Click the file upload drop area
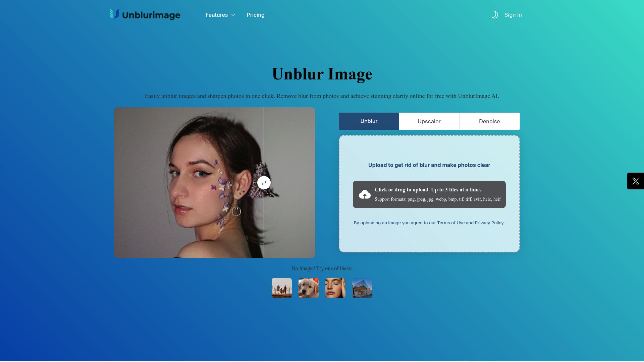The height and width of the screenshot is (362, 644). [429, 194]
